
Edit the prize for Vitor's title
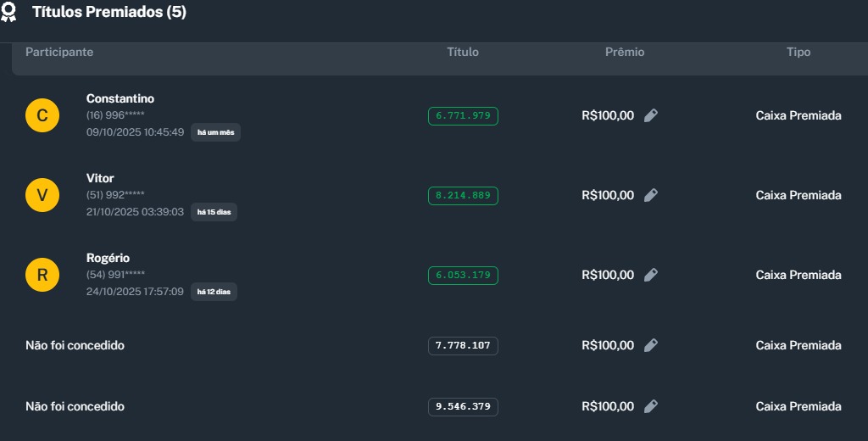650,195
